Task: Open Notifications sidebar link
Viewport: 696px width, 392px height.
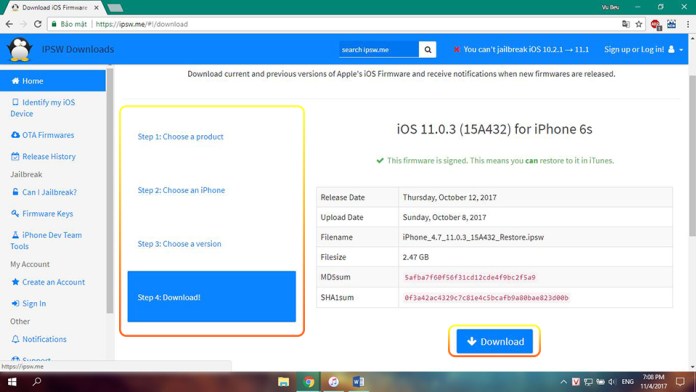Action: [39, 339]
